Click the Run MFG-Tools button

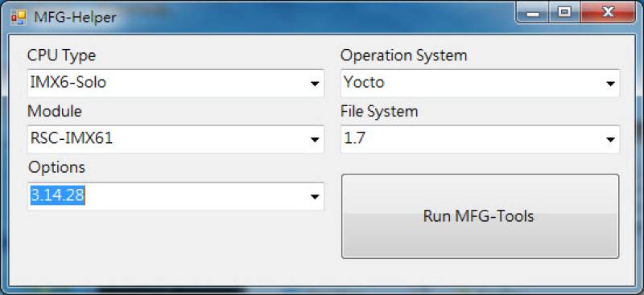[x=480, y=216]
